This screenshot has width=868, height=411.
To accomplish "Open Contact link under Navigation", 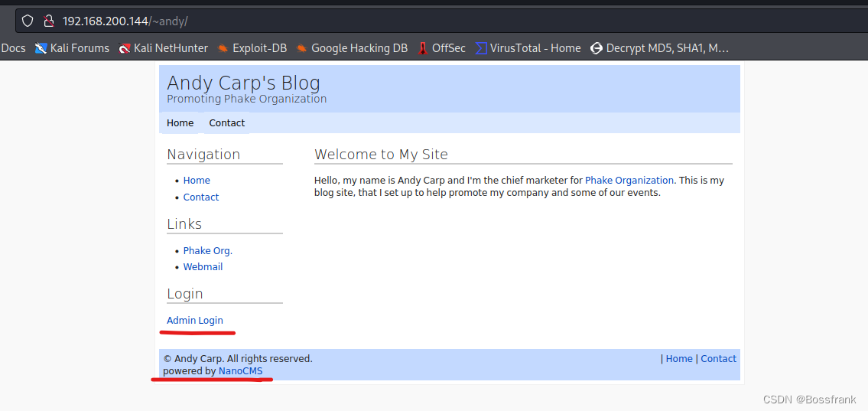I will (x=201, y=197).
